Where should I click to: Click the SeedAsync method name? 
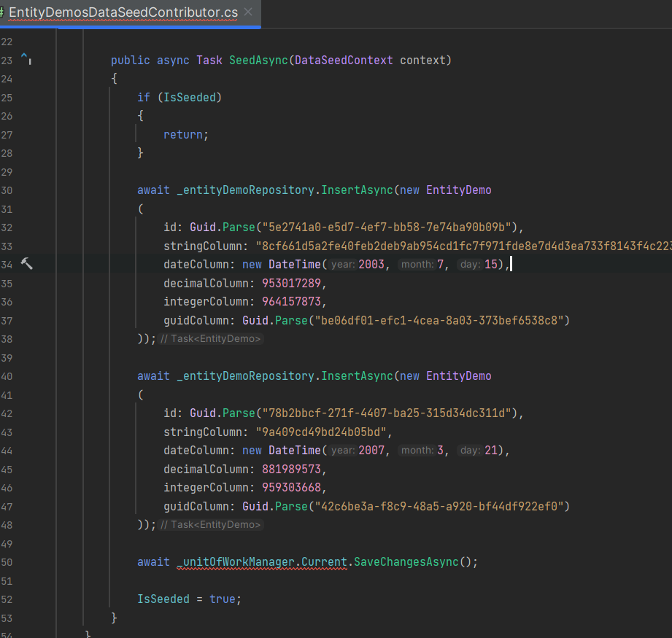pyautogui.click(x=258, y=60)
